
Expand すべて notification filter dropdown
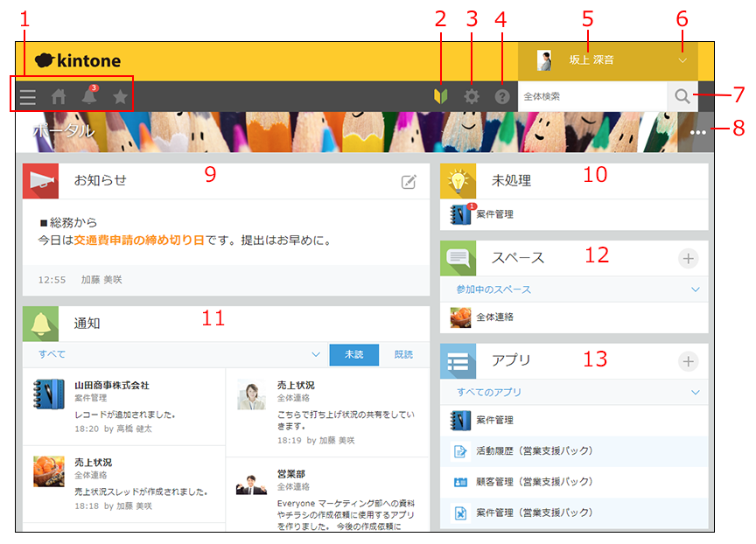316,354
